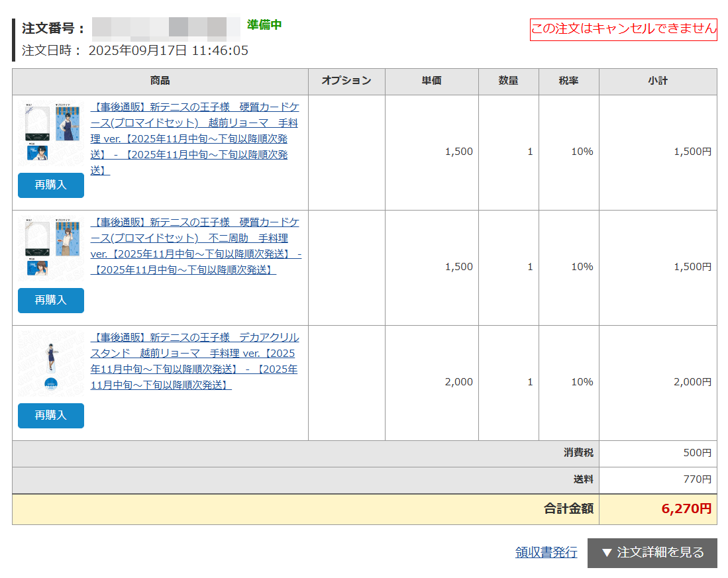Screen dimensions: 728x578
Task: Click the 送料 label
Action: pos(584,479)
